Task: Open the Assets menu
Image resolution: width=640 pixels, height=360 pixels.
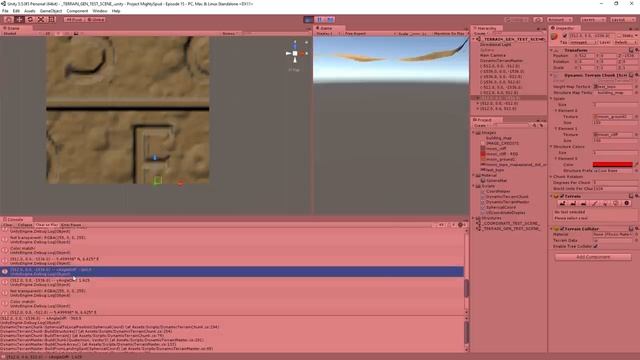Action: click(x=30, y=11)
